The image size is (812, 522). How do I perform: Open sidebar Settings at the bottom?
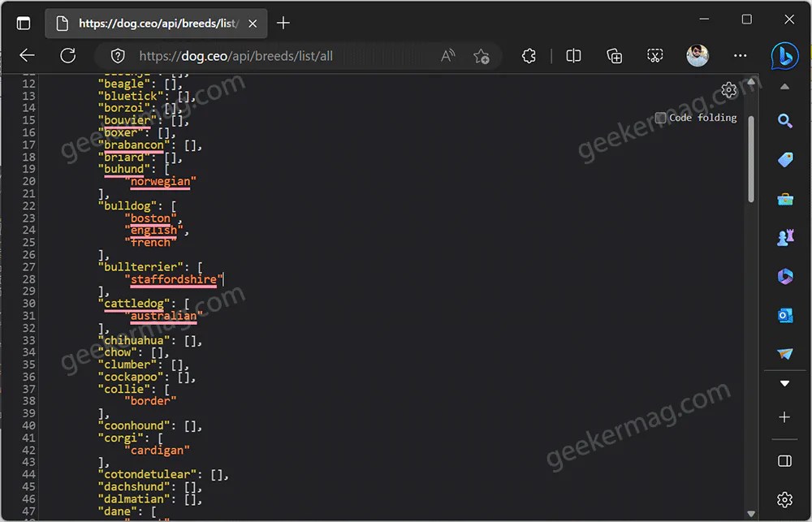[x=784, y=499]
